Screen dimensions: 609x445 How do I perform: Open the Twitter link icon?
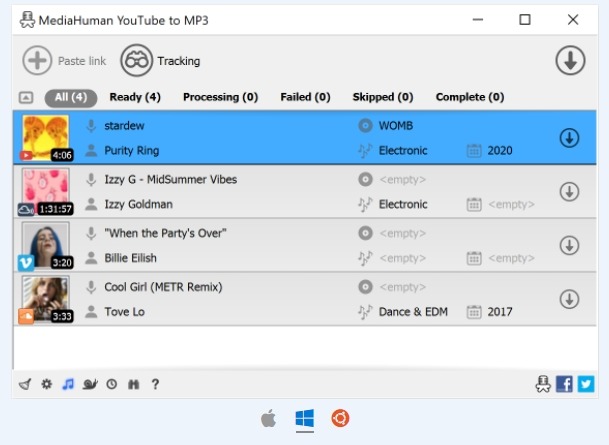[x=586, y=384]
